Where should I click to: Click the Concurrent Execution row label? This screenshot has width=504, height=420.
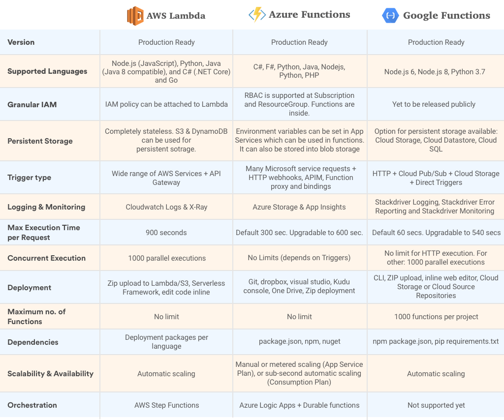pos(47,258)
